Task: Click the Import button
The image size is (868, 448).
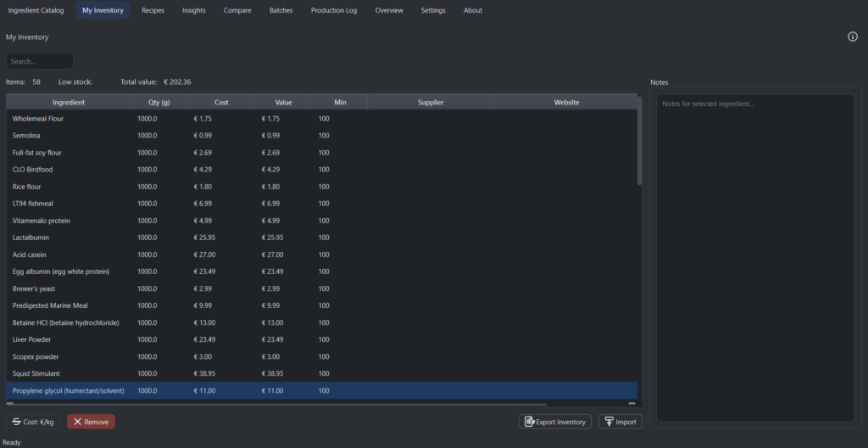Action: point(620,422)
